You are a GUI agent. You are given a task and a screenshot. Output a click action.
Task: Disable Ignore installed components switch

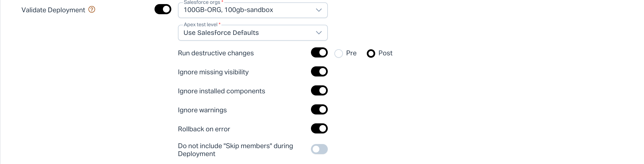coord(319,91)
